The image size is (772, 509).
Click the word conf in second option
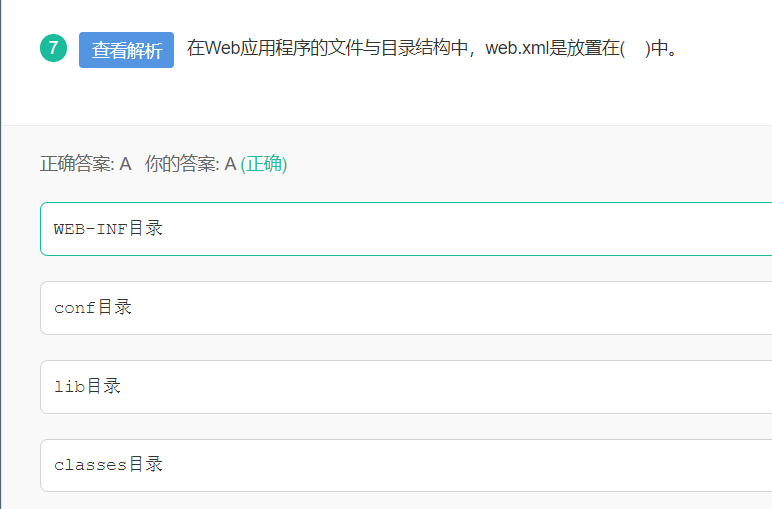tap(75, 308)
